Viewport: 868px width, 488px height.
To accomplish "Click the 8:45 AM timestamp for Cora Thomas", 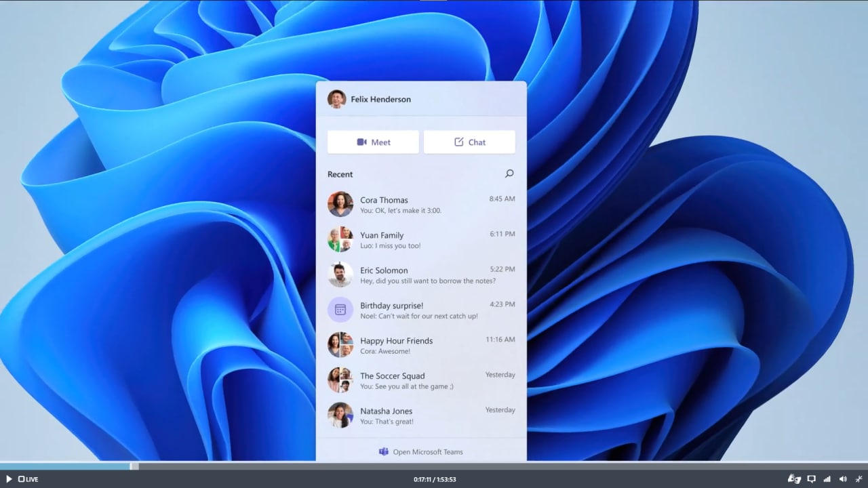I will coord(502,199).
